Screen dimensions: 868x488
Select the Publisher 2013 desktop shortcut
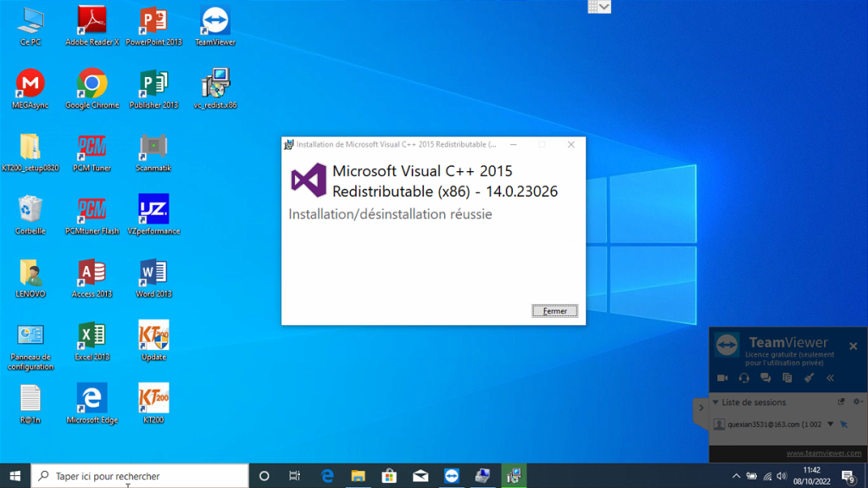pos(153,89)
